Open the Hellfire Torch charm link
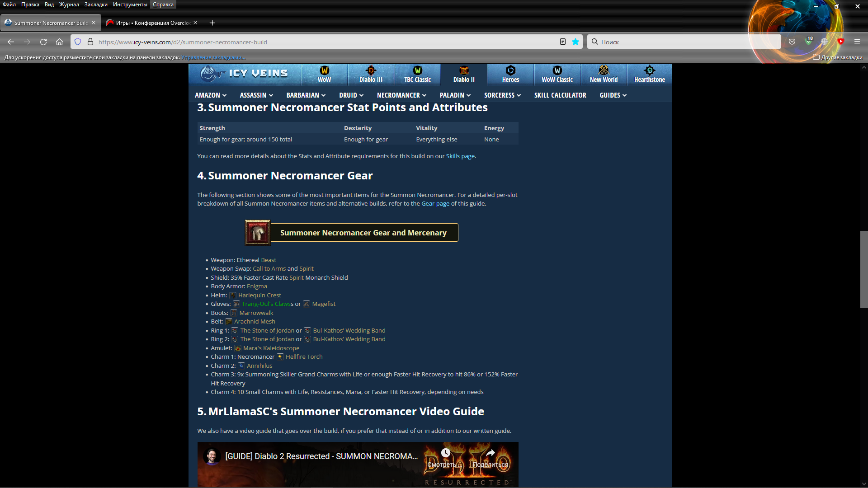Viewport: 868px width, 488px height. click(x=304, y=357)
